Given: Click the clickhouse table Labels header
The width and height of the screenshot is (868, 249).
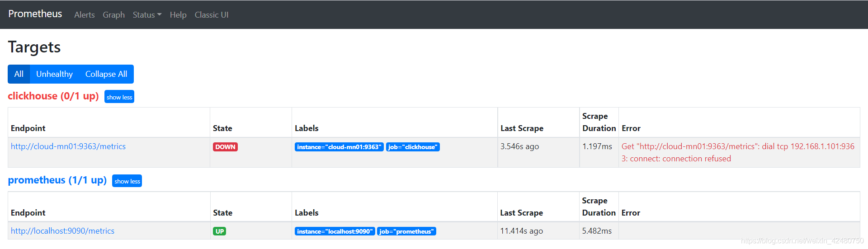Looking at the screenshot, I should tap(307, 128).
